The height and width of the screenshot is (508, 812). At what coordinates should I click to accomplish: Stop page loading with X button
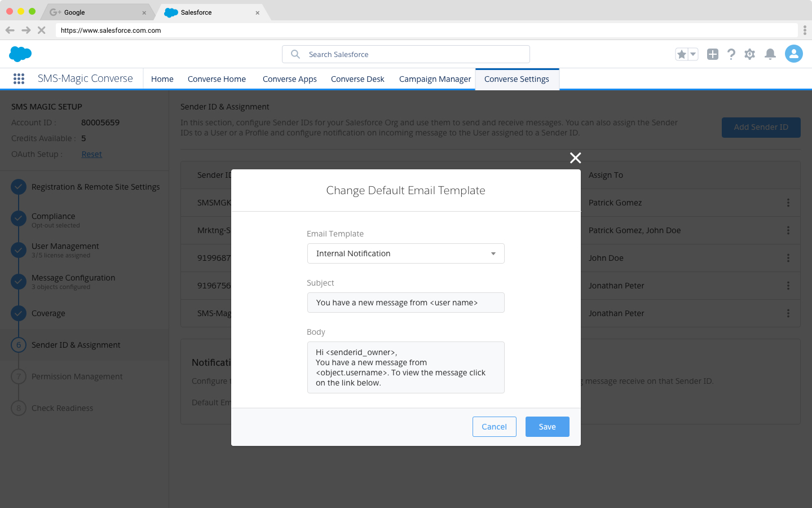click(x=41, y=30)
